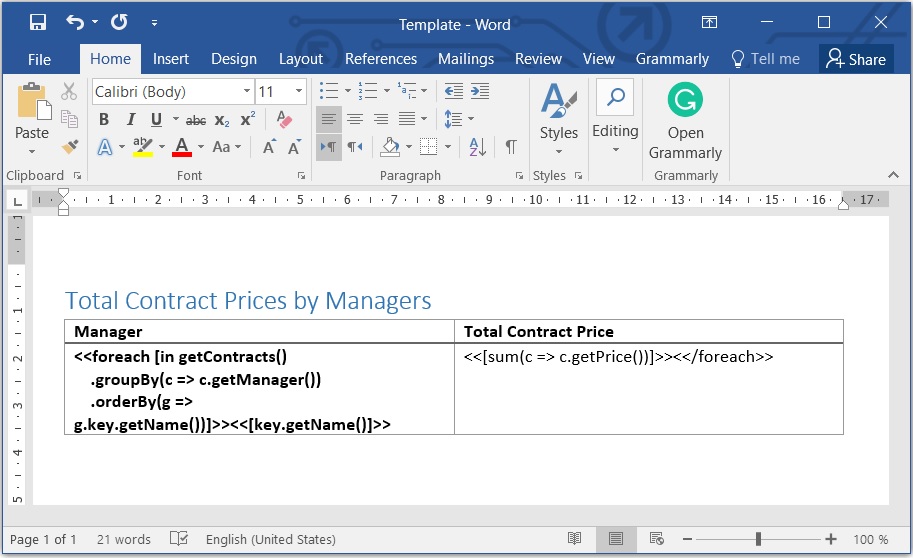This screenshot has height=558, width=913.
Task: Click the Cut scissors icon
Action: [x=69, y=91]
